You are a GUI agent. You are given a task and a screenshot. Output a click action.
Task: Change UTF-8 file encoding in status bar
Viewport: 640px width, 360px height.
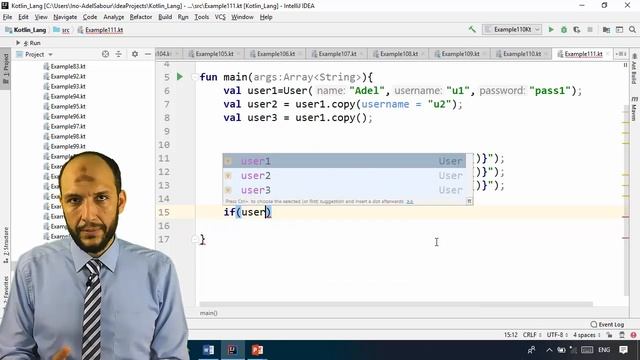557,335
